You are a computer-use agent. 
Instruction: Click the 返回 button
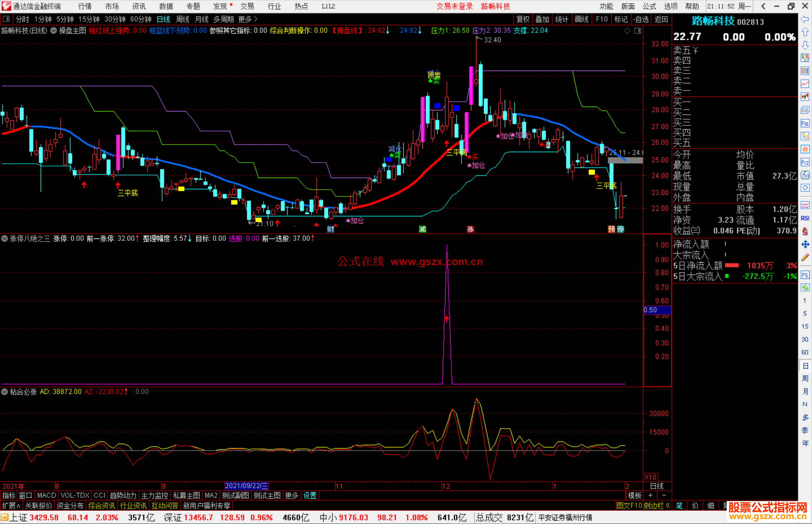tap(661, 19)
